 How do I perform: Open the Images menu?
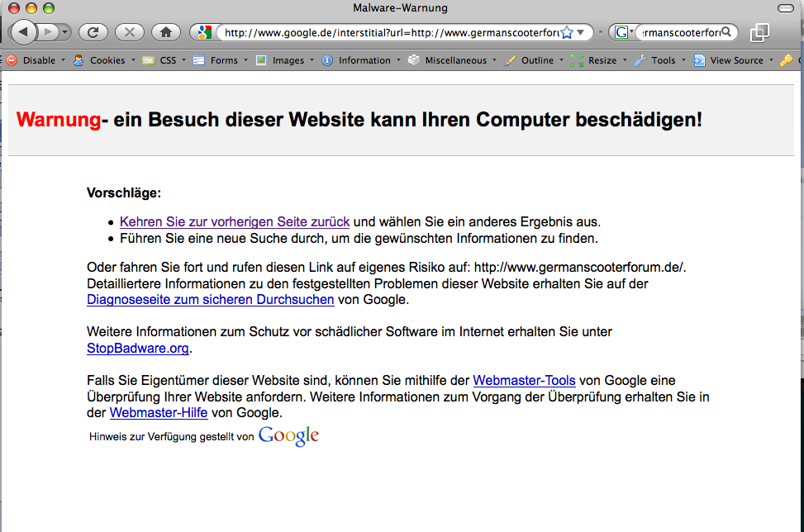[x=288, y=60]
